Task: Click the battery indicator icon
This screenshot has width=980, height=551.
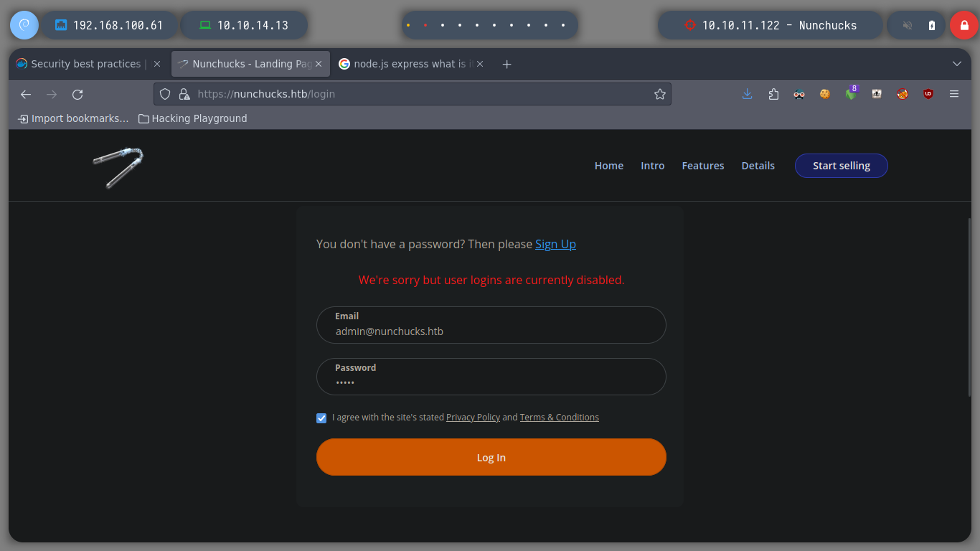Action: tap(932, 25)
